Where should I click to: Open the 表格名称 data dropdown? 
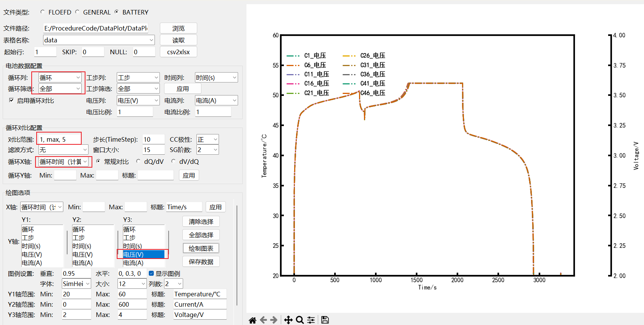point(99,40)
